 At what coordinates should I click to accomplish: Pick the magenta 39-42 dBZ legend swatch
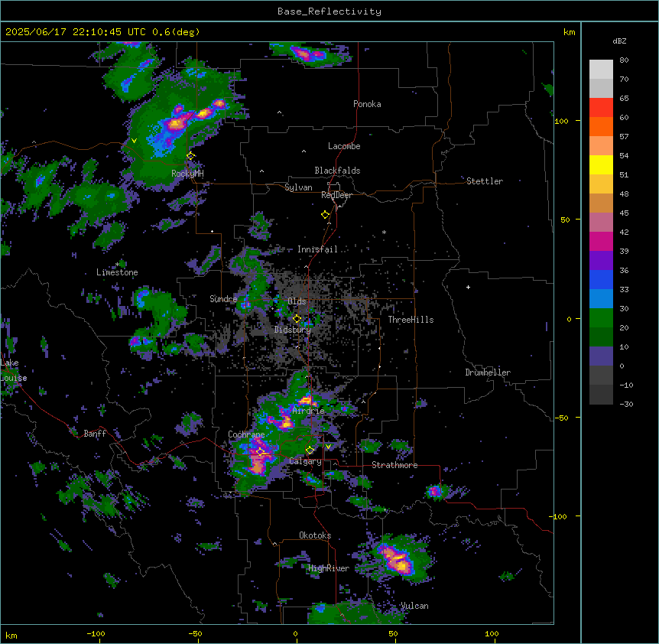click(x=601, y=242)
